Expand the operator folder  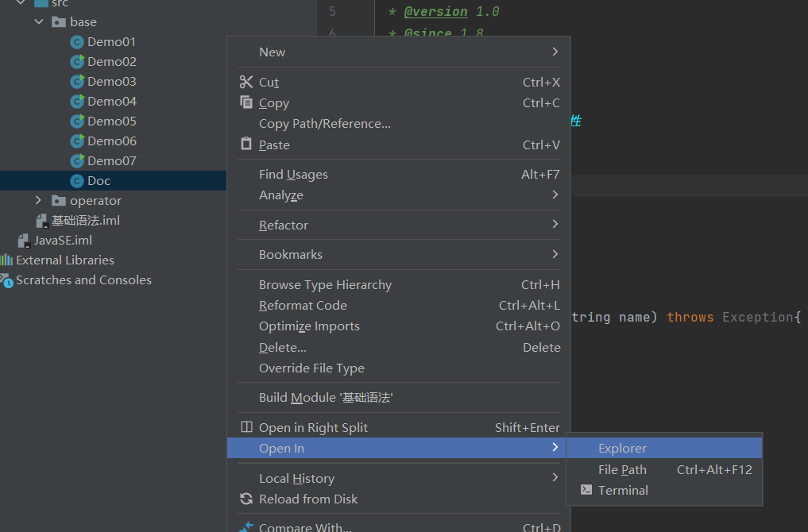click(x=38, y=200)
